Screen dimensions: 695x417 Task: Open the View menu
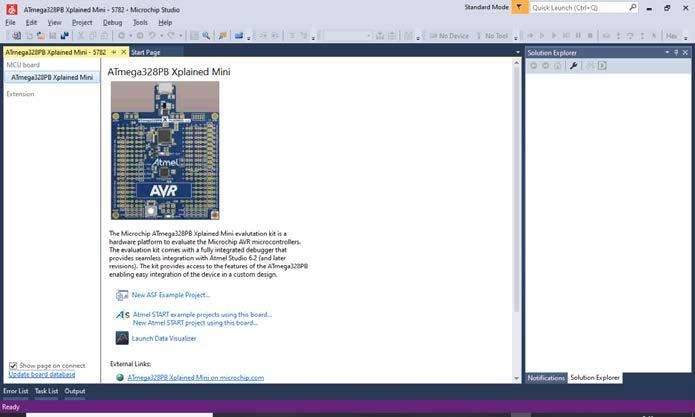pos(54,23)
